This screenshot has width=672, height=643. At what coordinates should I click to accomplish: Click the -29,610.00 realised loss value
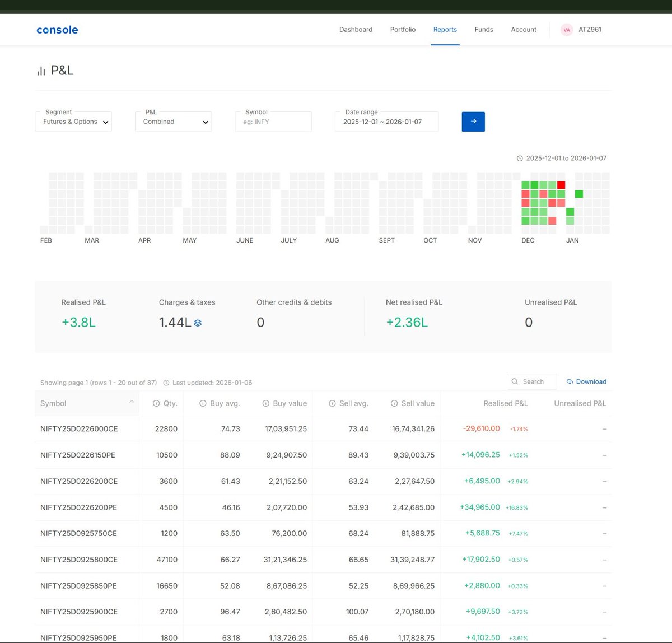point(482,428)
